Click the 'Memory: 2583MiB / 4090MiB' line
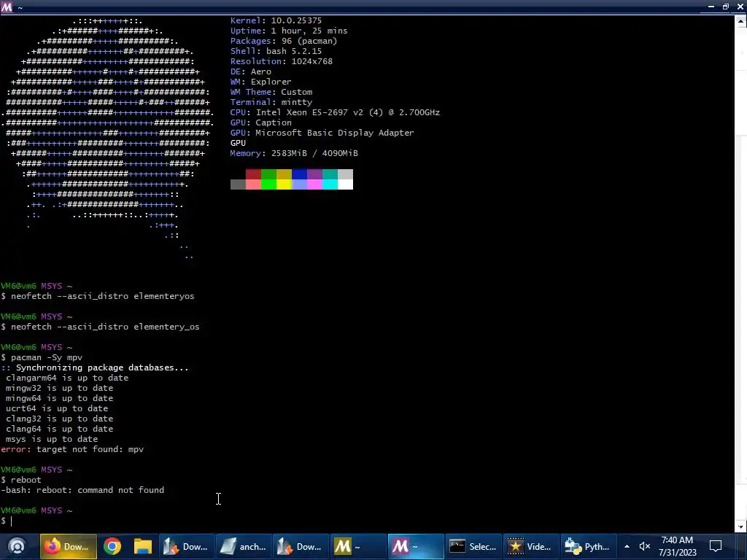This screenshot has height=560, width=747. pyautogui.click(x=294, y=153)
